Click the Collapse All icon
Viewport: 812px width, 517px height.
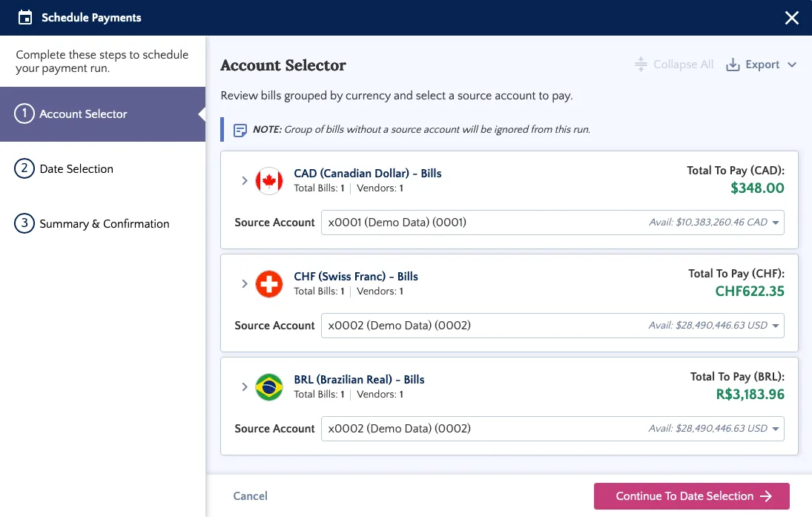(x=641, y=65)
